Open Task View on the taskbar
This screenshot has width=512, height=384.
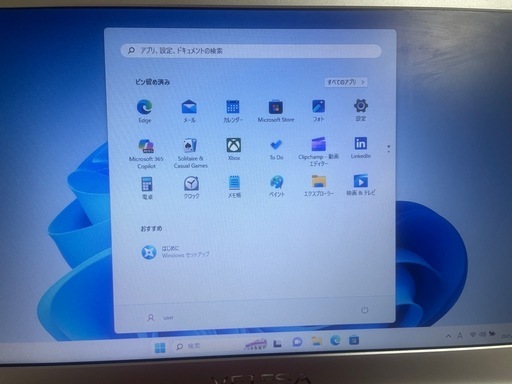277,343
